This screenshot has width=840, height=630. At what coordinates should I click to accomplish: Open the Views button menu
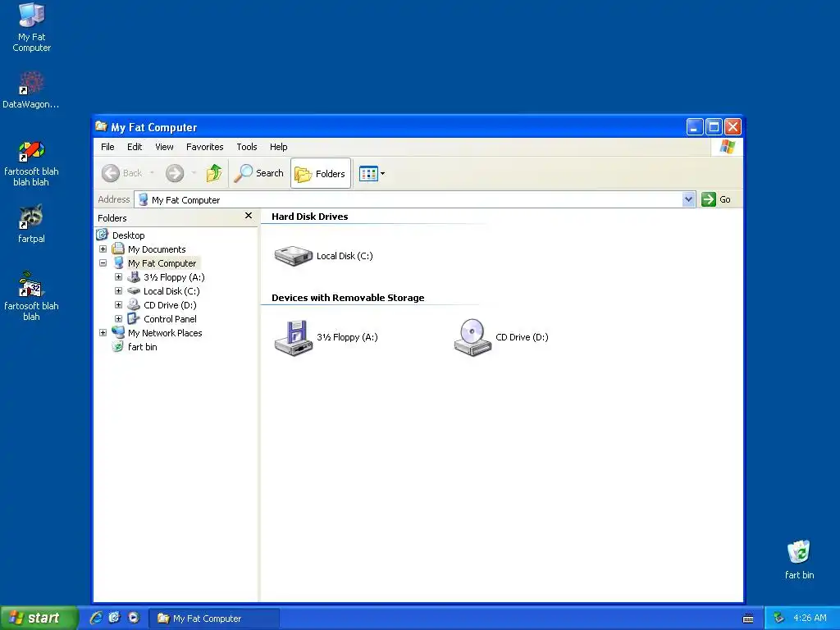(x=372, y=174)
